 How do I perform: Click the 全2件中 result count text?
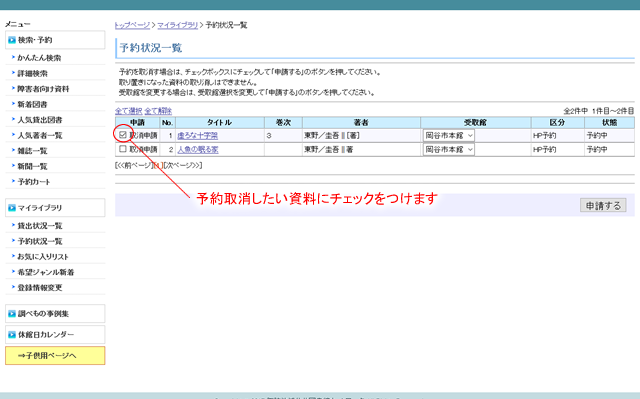coord(576,111)
